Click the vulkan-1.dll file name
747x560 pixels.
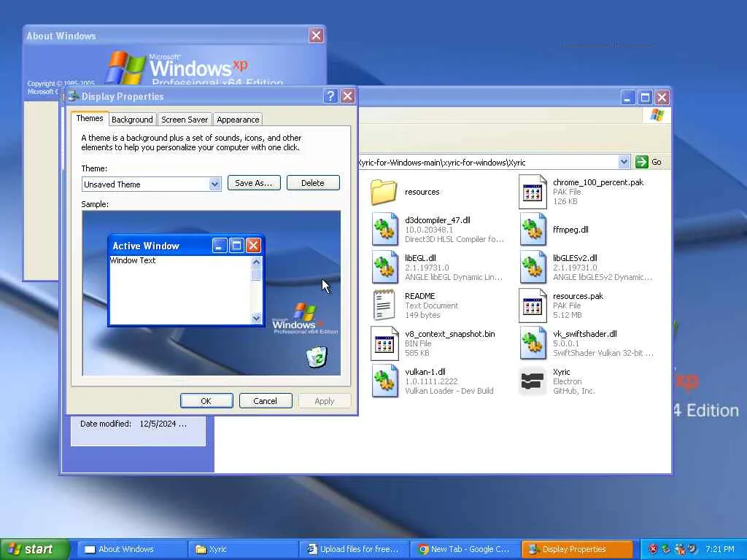[x=425, y=372]
